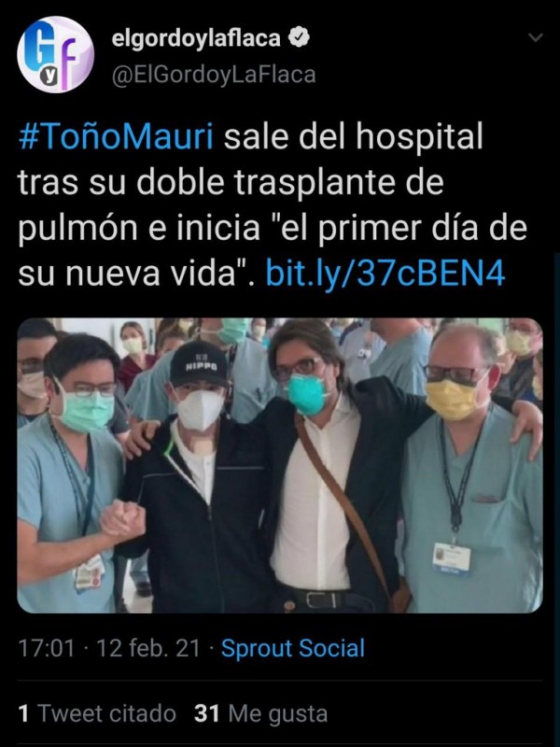Open the elgordoylaflaca profile avatar
Screen dimensions: 560x747
(x=55, y=54)
